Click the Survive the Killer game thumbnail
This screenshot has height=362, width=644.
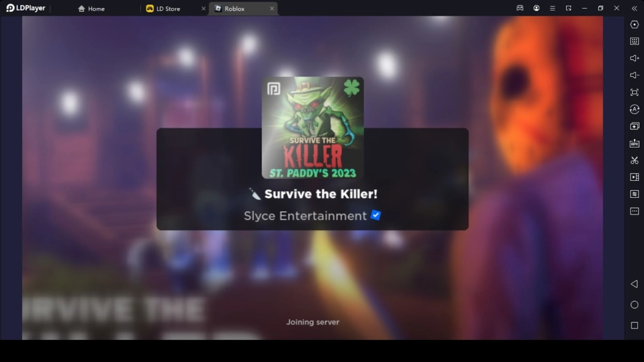tap(313, 128)
